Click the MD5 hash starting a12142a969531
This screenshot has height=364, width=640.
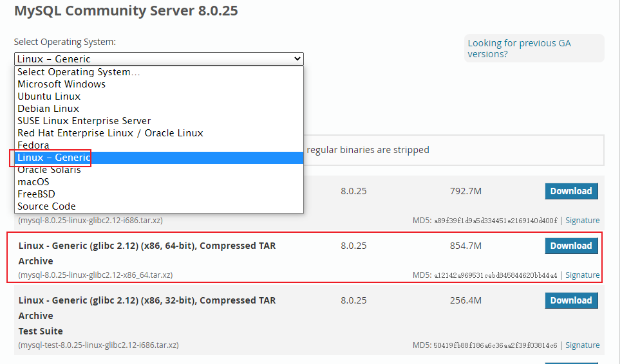495,275
